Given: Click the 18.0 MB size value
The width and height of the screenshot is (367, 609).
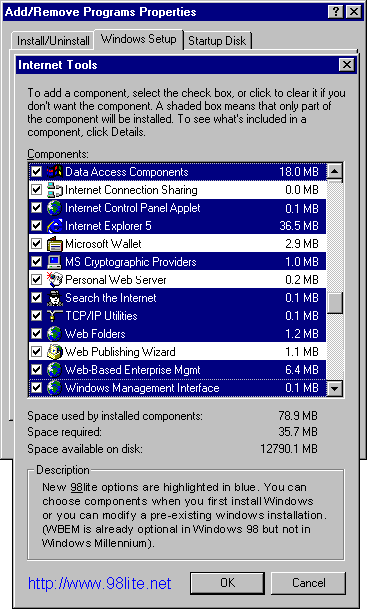Looking at the screenshot, I should click(299, 172).
